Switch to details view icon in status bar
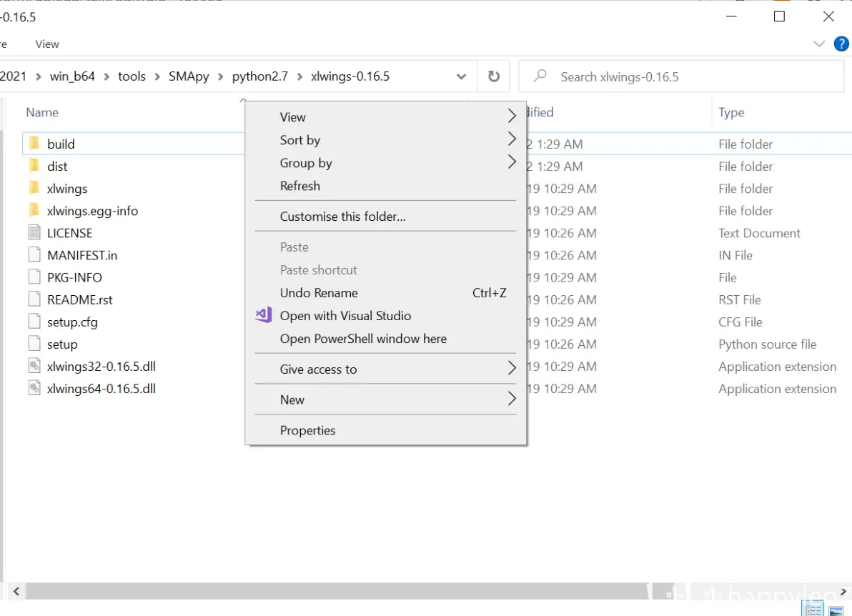This screenshot has width=852, height=616. [x=813, y=610]
